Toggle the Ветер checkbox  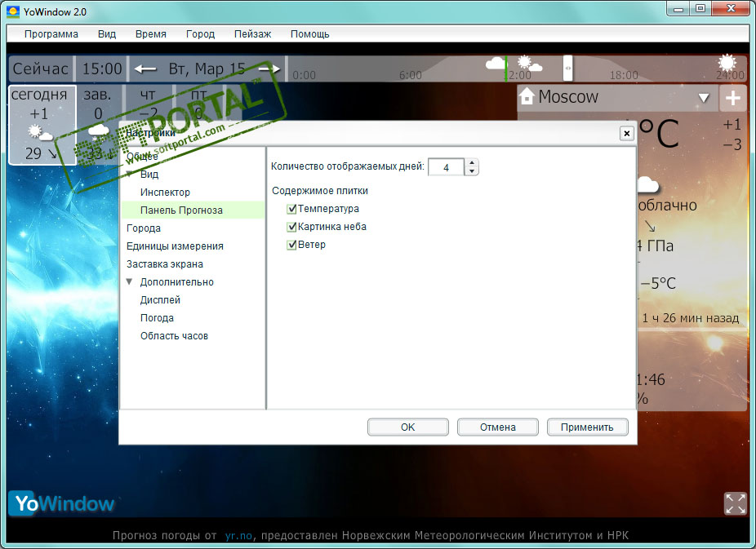coord(291,245)
